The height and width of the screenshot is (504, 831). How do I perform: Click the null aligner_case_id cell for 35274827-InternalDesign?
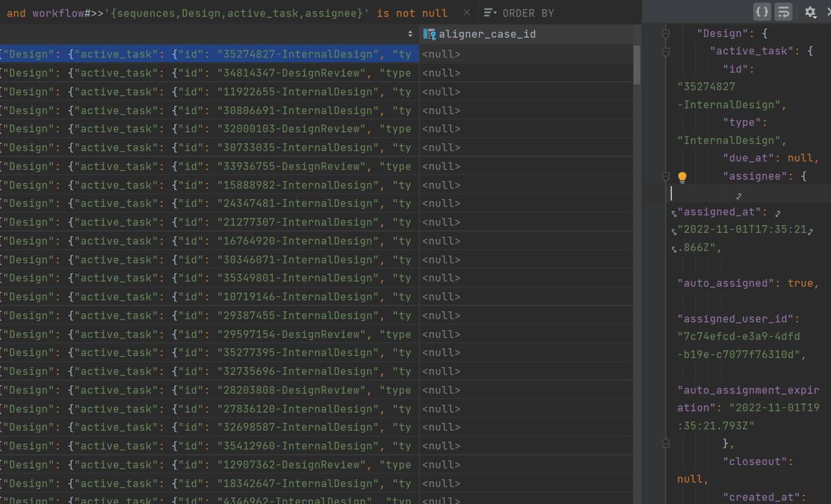click(526, 54)
